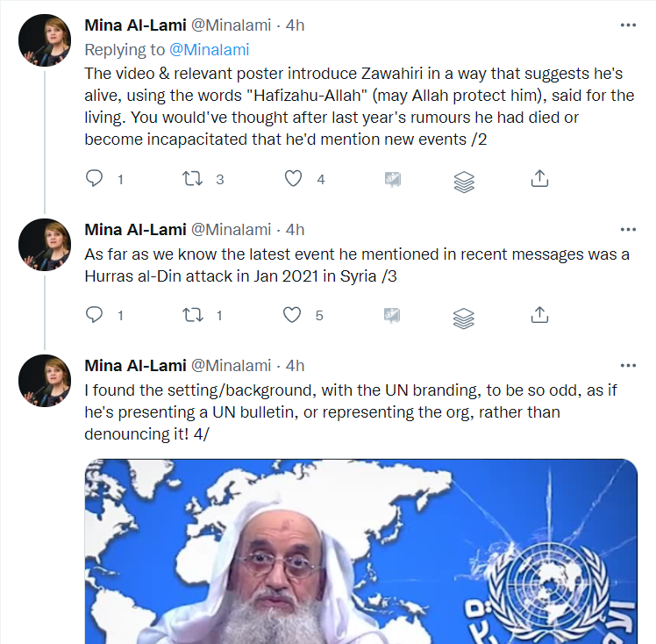Screen dimensions: 656x644
Task: Open Mina Al-Lami's name on the third tweet
Action: click(x=134, y=365)
